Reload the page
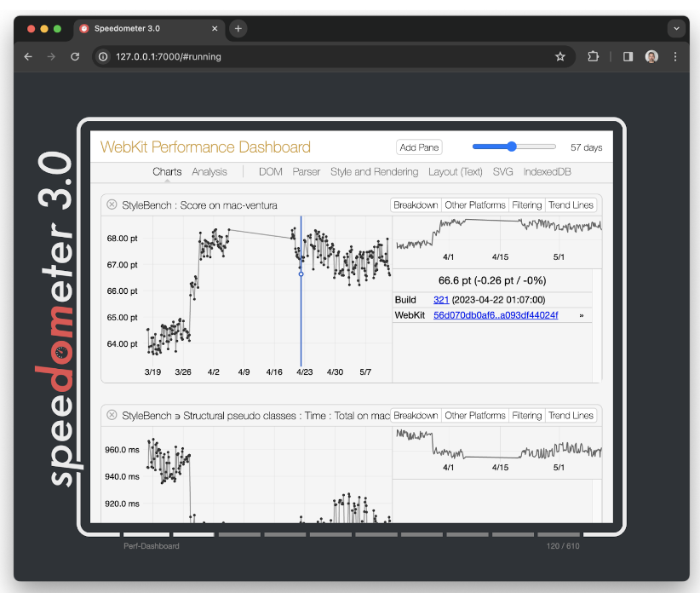Screen dimensions: 700x593 (75, 57)
